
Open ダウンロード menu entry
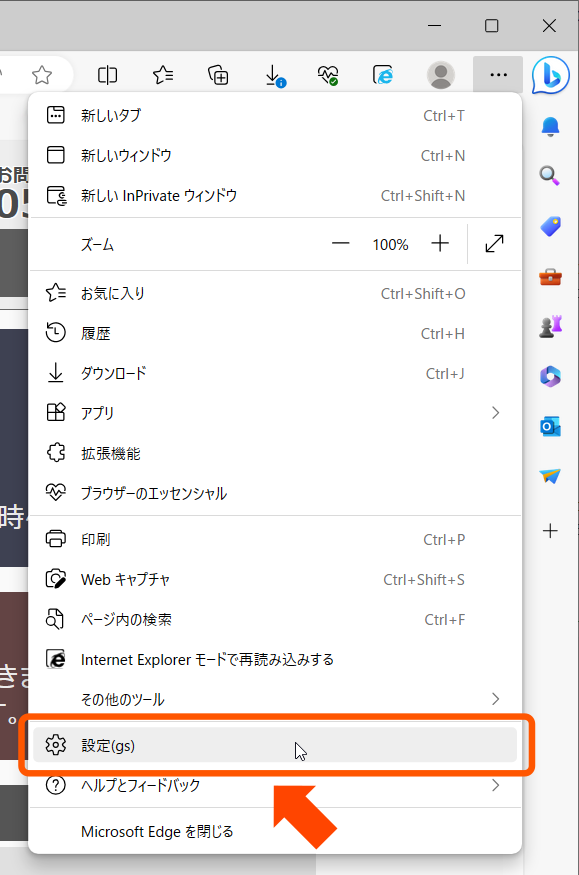point(274,373)
